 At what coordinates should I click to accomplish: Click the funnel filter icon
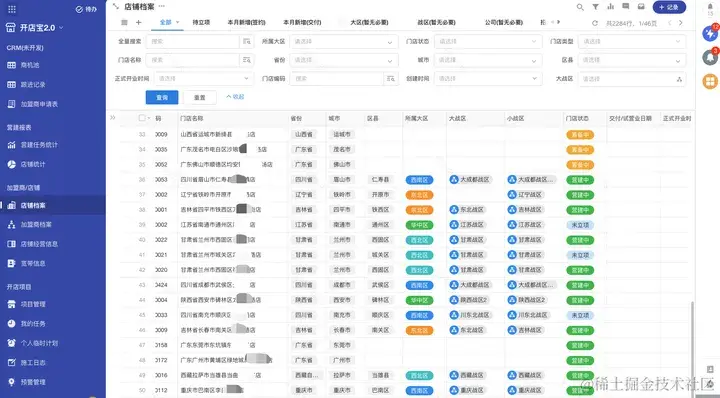595,7
